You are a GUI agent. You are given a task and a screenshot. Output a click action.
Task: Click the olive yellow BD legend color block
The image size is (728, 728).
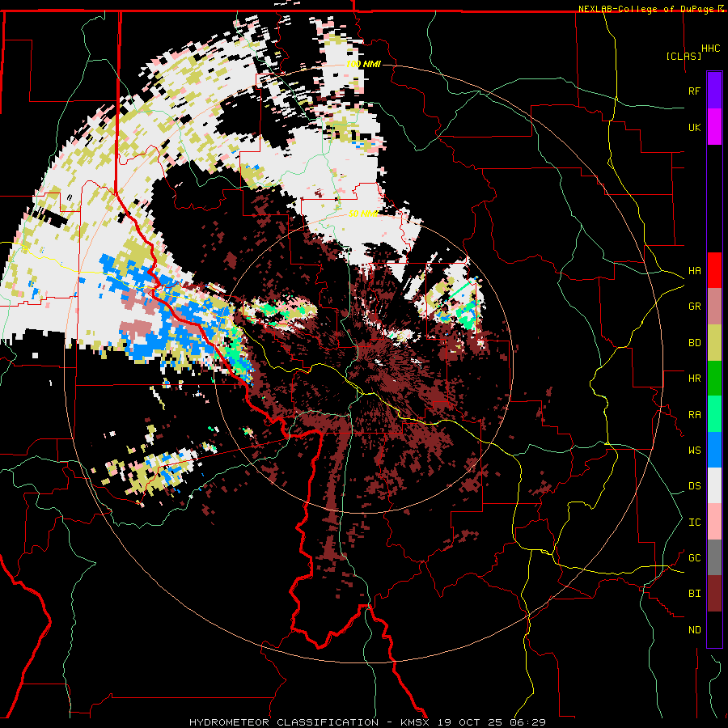pos(714,343)
